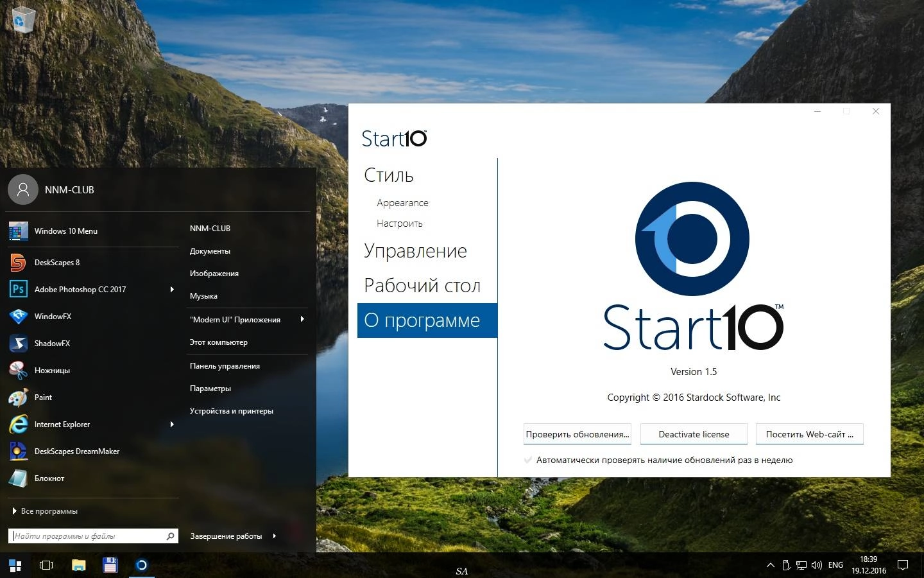This screenshot has width=924, height=578.
Task: Click the network tray icon
Action: 801,565
